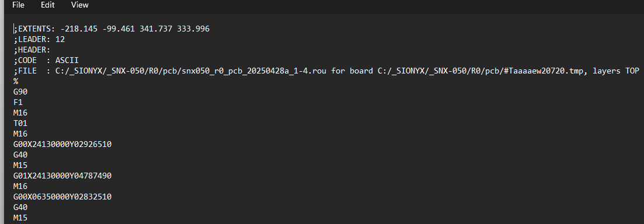Click the ;HEADER: line
The height and width of the screenshot is (224, 644).
coord(32,50)
